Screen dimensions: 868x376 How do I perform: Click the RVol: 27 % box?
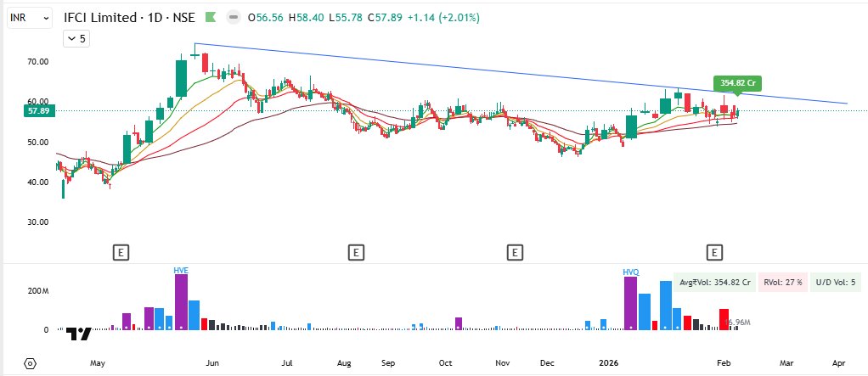tap(783, 282)
